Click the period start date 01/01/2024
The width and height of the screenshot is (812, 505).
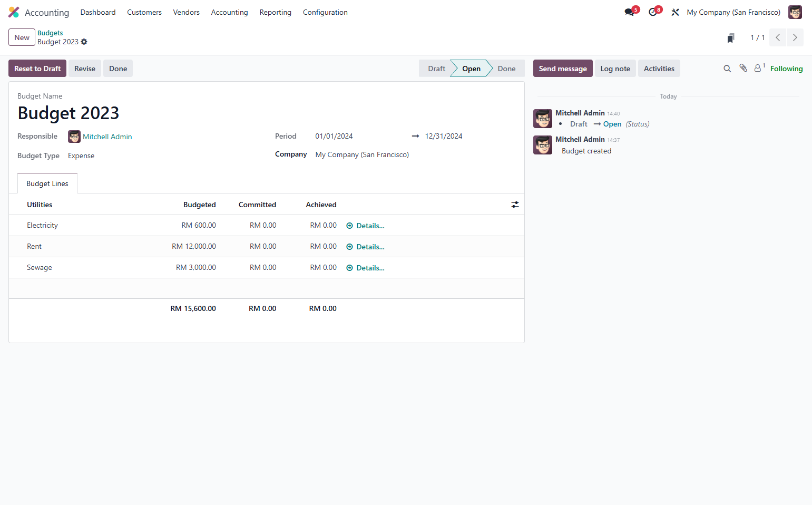tap(334, 136)
